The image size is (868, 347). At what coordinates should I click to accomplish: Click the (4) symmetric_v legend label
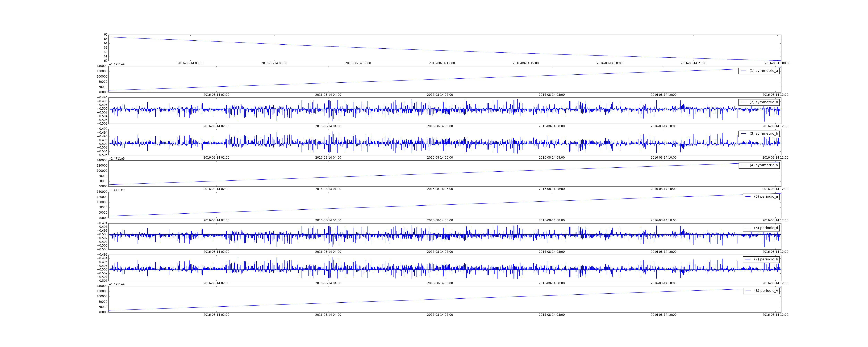point(763,165)
